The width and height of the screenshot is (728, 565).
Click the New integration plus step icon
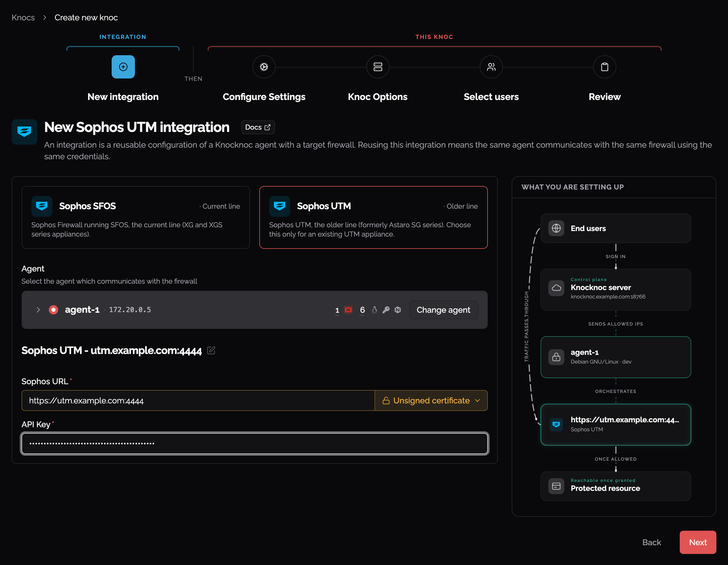[x=123, y=67]
